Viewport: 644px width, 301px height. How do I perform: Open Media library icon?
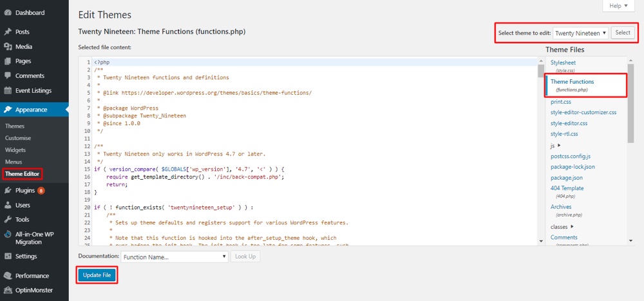click(8, 46)
